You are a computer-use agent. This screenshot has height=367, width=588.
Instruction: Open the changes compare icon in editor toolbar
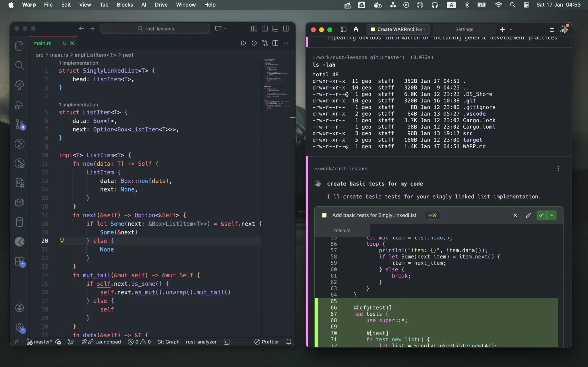(265, 43)
